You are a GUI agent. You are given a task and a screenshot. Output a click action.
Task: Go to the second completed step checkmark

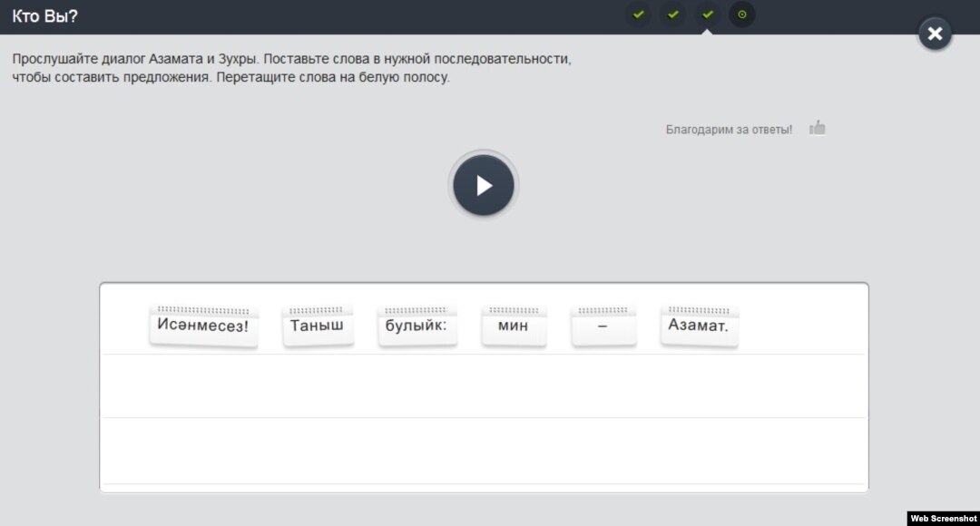click(673, 15)
